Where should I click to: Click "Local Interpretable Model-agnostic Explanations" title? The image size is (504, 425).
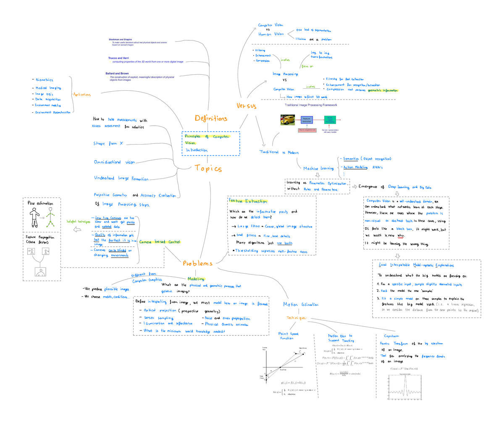[416, 265]
